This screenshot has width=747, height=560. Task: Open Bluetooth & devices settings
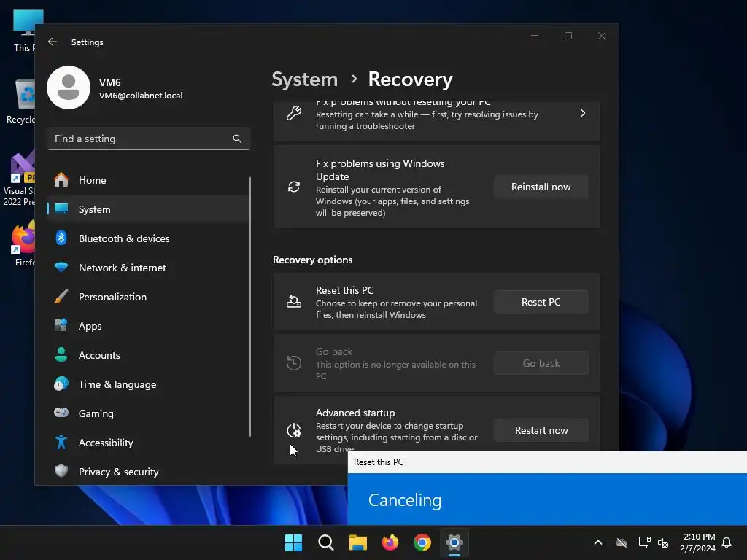[x=147, y=238]
